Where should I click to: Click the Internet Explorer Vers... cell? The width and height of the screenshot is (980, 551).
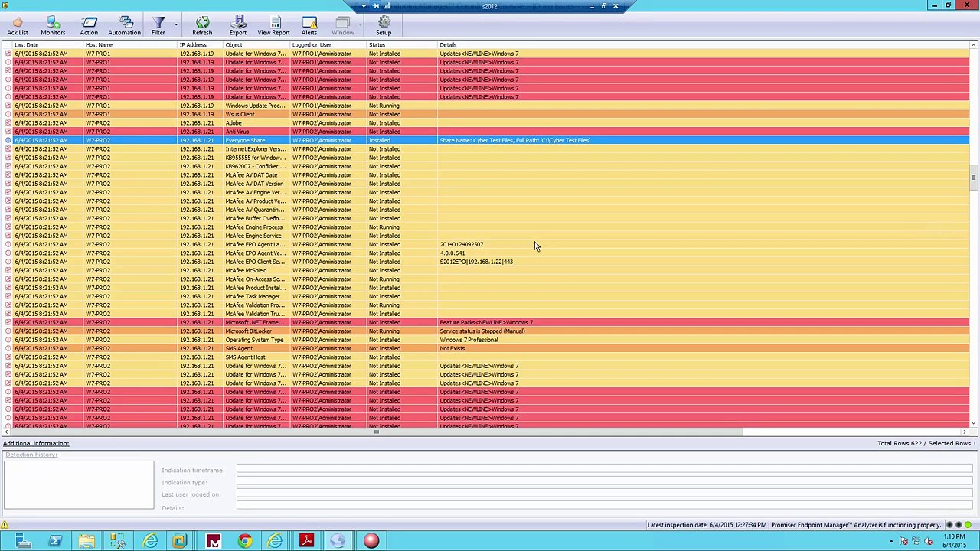[256, 149]
